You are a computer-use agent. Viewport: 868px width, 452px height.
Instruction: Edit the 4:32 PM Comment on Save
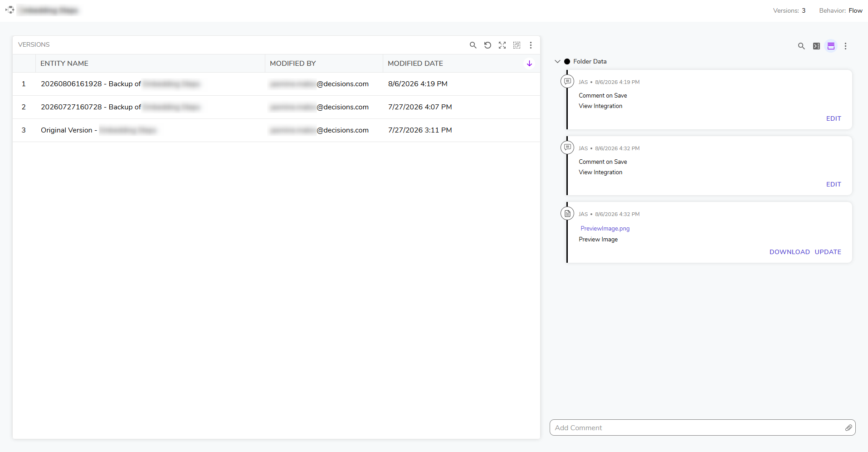834,184
